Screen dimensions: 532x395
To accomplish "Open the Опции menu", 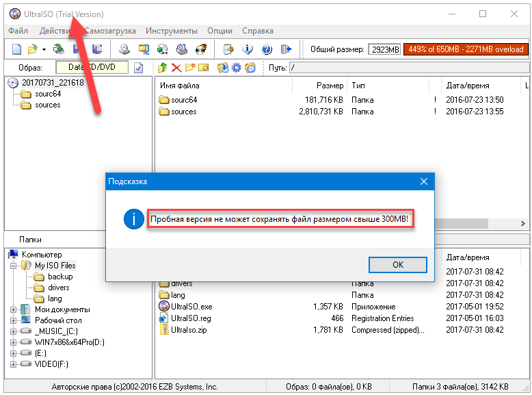I will point(220,31).
